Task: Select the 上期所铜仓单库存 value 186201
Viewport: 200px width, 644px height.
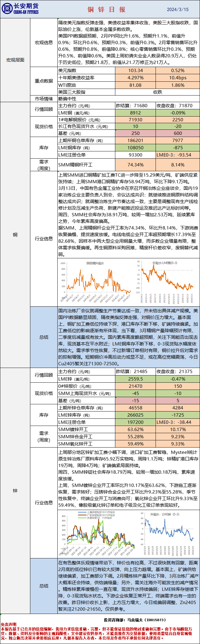Action: click(135, 141)
